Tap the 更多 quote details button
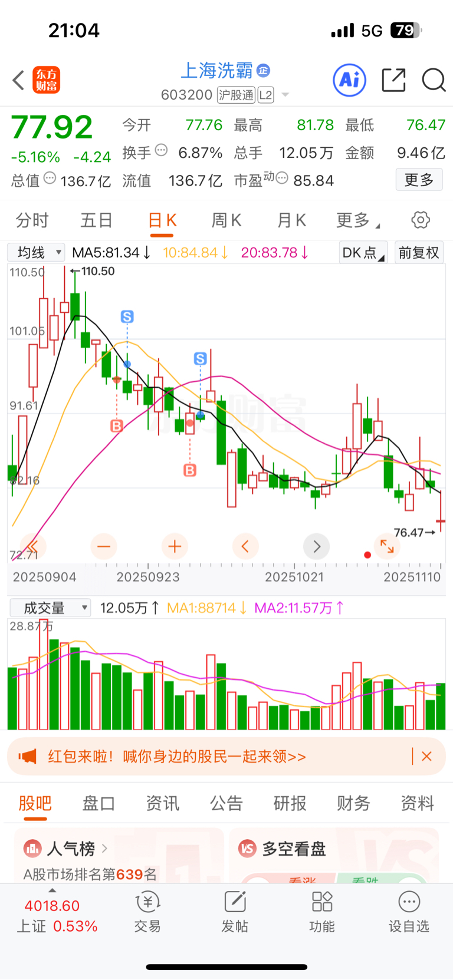This screenshot has height=980, width=453. point(419,180)
